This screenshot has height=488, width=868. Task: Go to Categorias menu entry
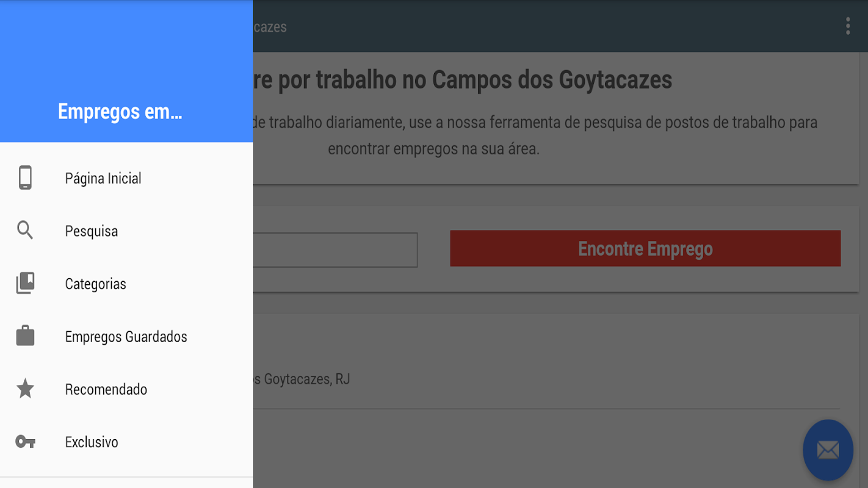coord(126,284)
